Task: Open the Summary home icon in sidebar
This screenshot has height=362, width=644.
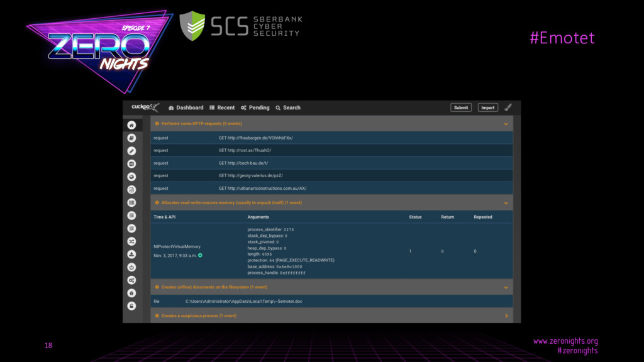Action: [131, 125]
